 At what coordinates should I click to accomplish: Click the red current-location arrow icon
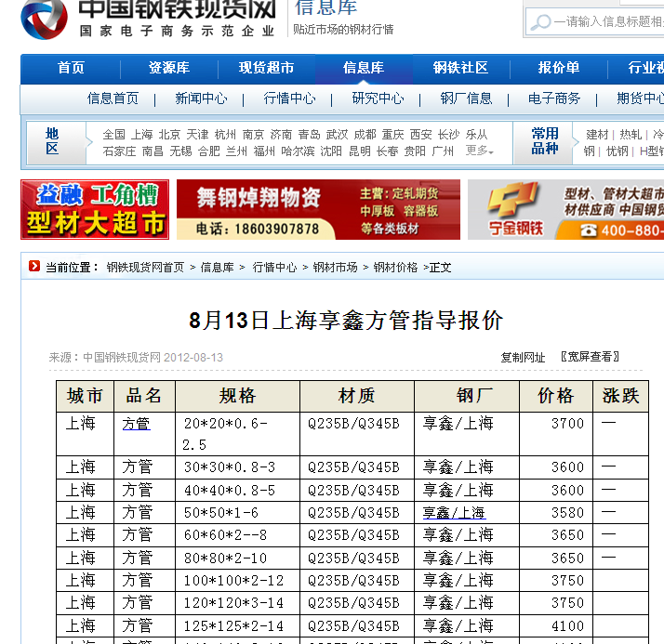pyautogui.click(x=33, y=266)
